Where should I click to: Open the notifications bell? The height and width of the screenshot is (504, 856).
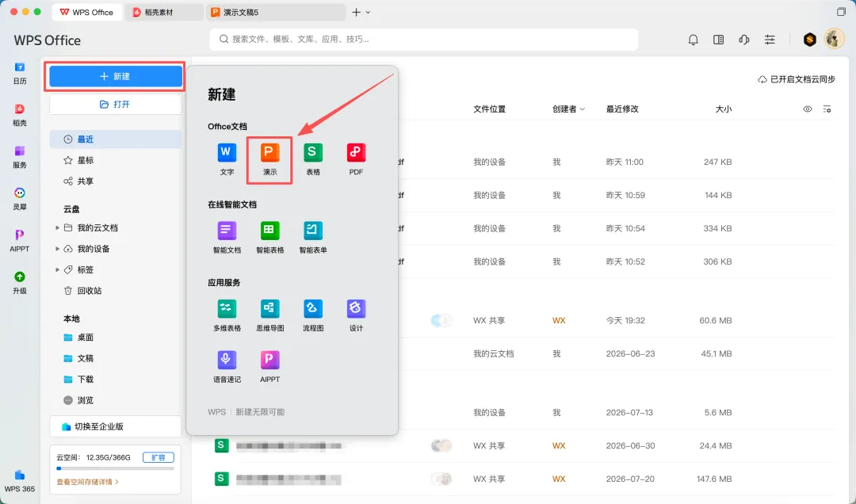click(693, 40)
